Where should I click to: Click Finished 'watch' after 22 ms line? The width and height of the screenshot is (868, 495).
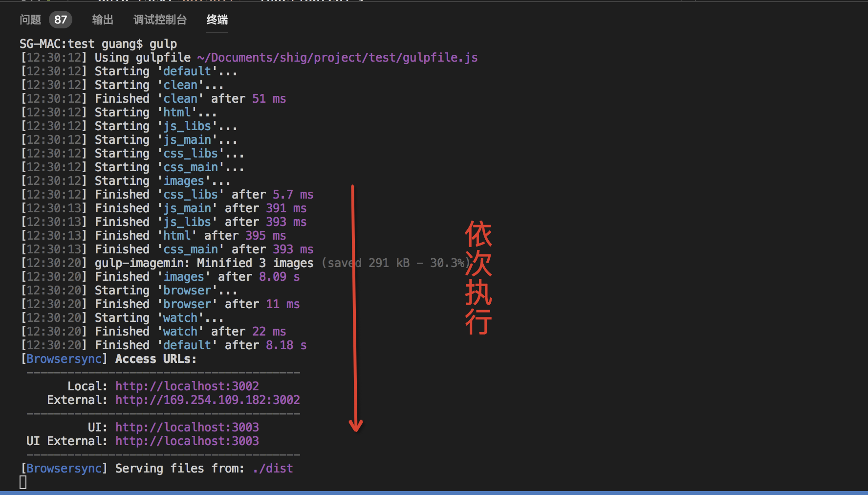pyautogui.click(x=153, y=332)
